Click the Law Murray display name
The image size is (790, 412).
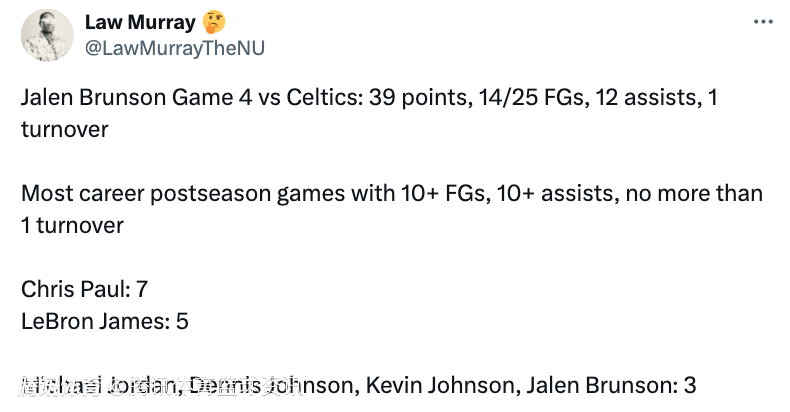click(x=140, y=23)
